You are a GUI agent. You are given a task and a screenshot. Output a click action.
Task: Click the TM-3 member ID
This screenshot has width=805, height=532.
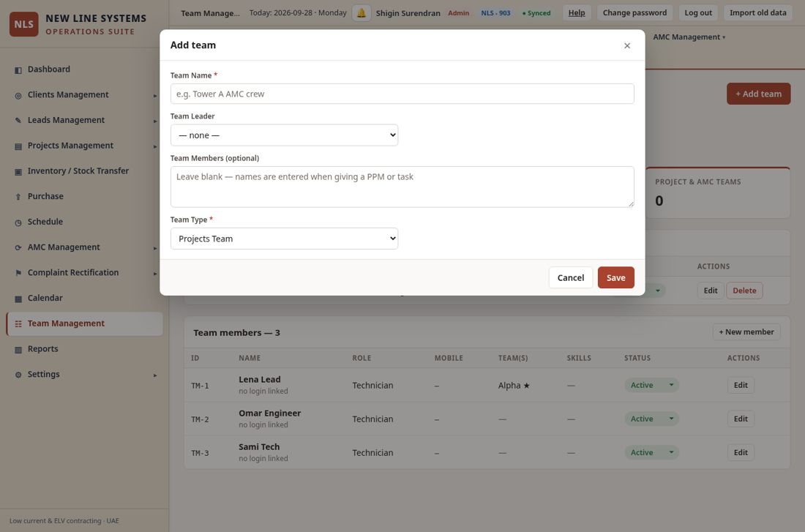coord(200,453)
